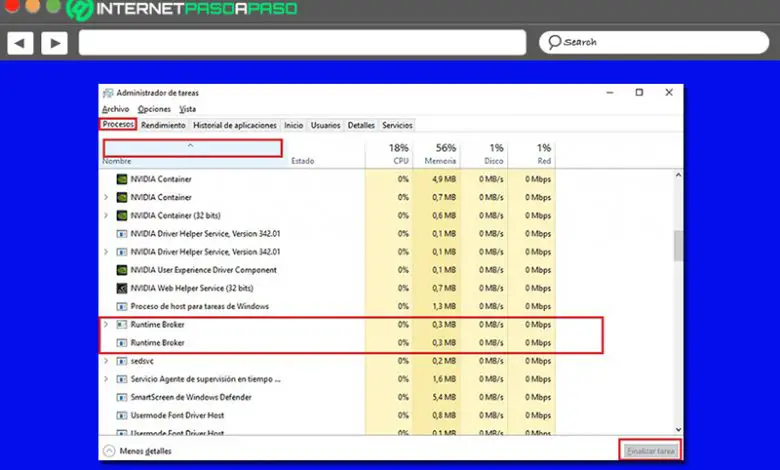Open the Opciones menu
Screen dimensions: 780x470
click(x=154, y=109)
